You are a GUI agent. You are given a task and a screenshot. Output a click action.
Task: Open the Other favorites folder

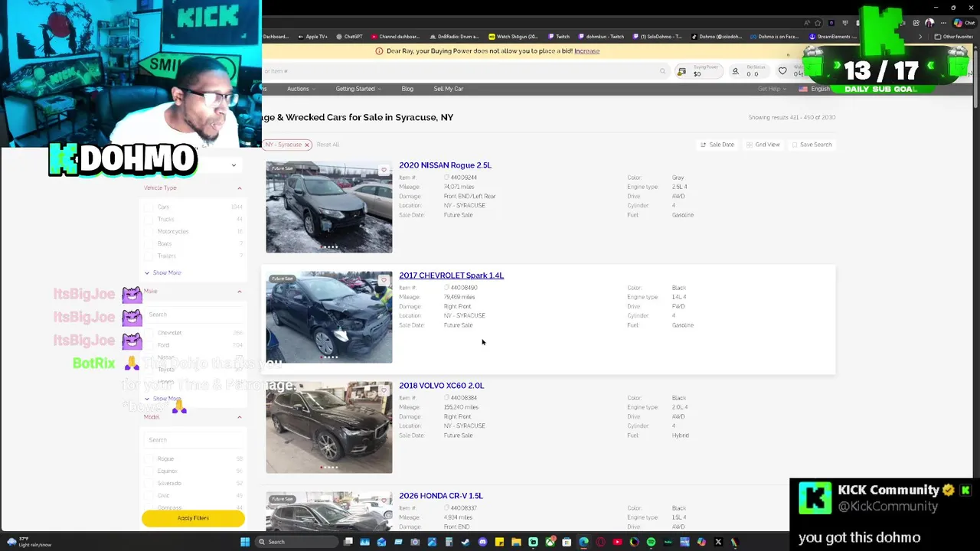point(953,37)
